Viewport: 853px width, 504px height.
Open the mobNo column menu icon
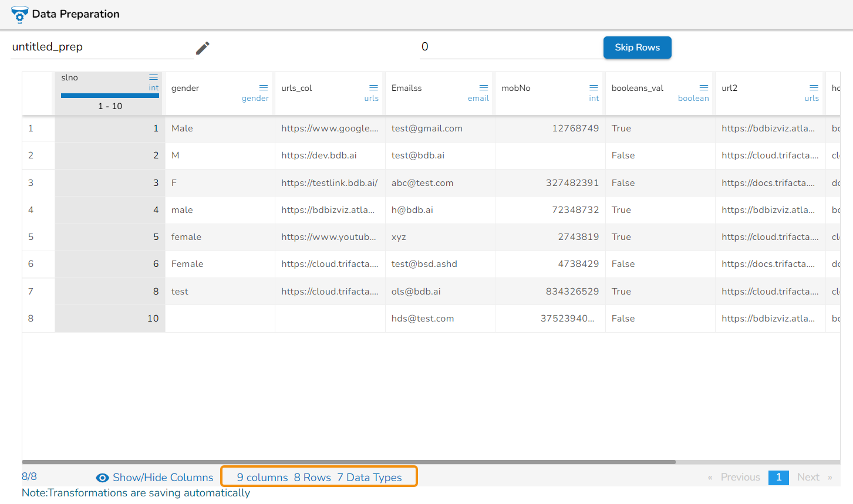[594, 88]
